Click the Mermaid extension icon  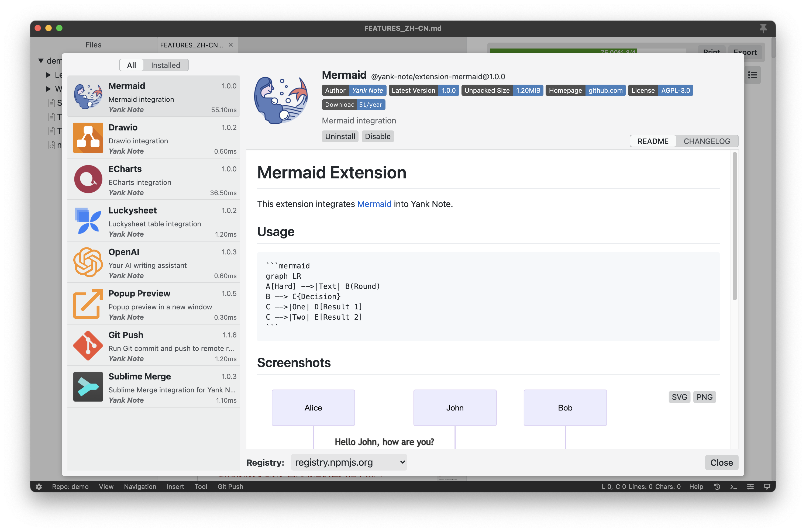pos(87,96)
